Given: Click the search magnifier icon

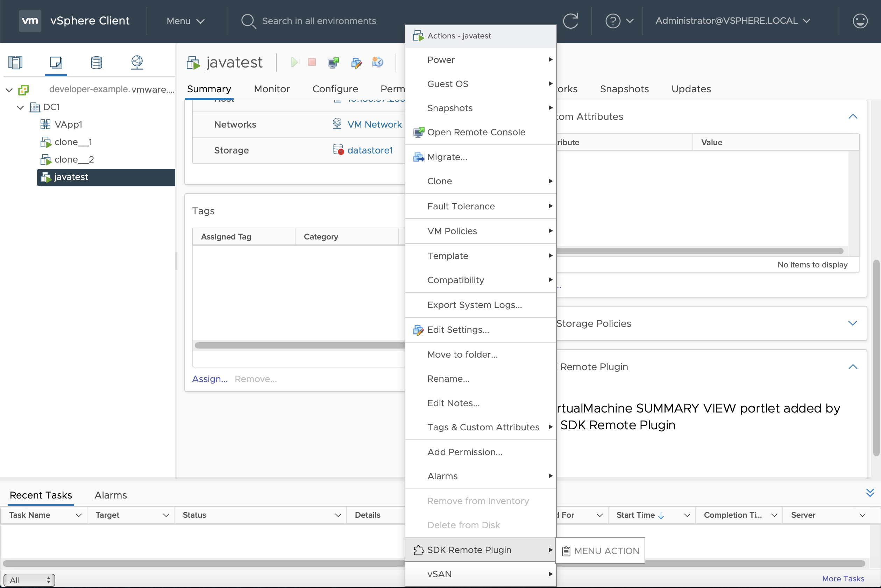Looking at the screenshot, I should click(x=248, y=21).
